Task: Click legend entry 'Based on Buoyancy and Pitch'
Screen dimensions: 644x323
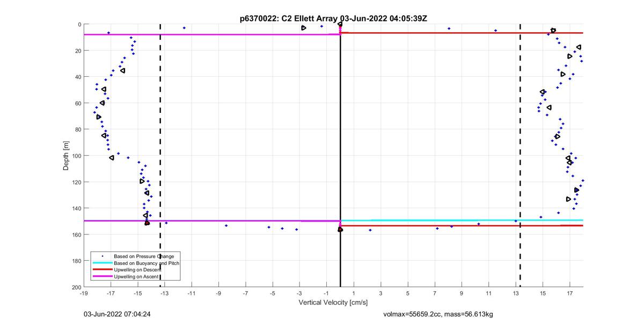Action: coord(146,263)
